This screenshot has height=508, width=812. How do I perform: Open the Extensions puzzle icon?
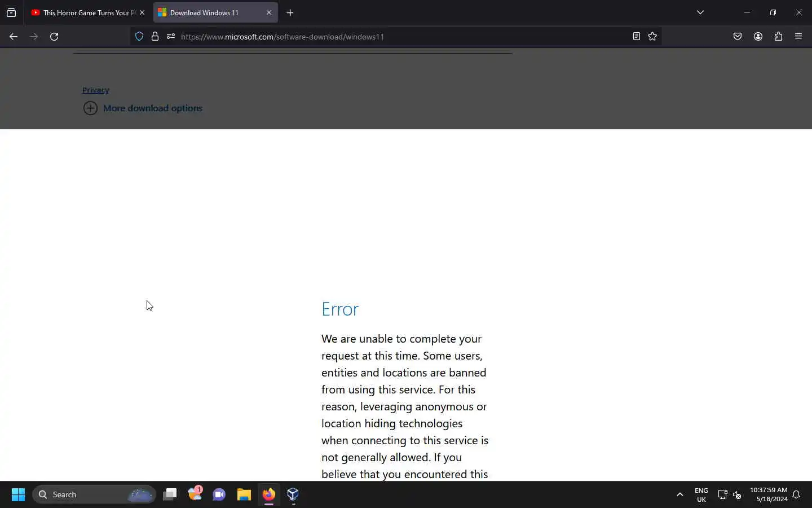778,37
